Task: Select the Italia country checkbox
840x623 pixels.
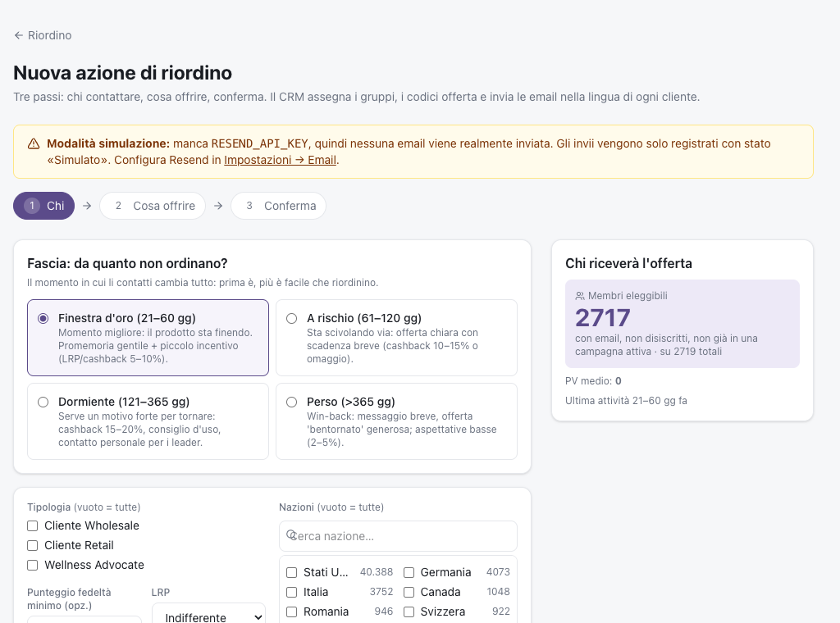Action: tap(292, 592)
